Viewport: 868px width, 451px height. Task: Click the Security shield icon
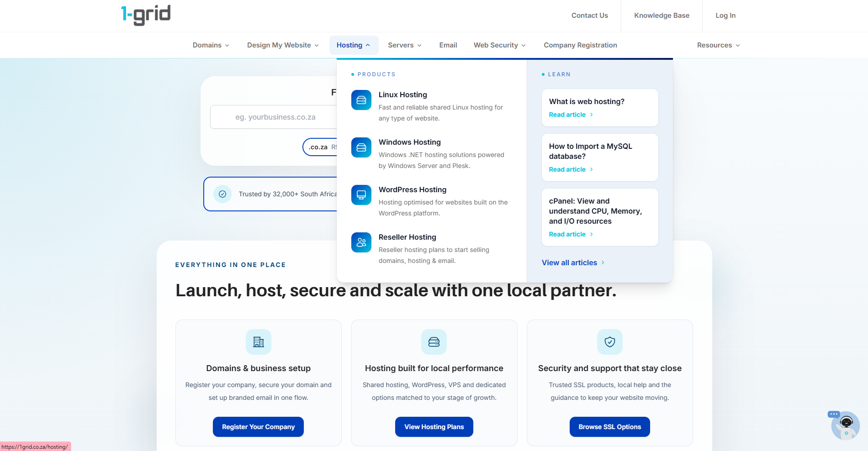(610, 342)
